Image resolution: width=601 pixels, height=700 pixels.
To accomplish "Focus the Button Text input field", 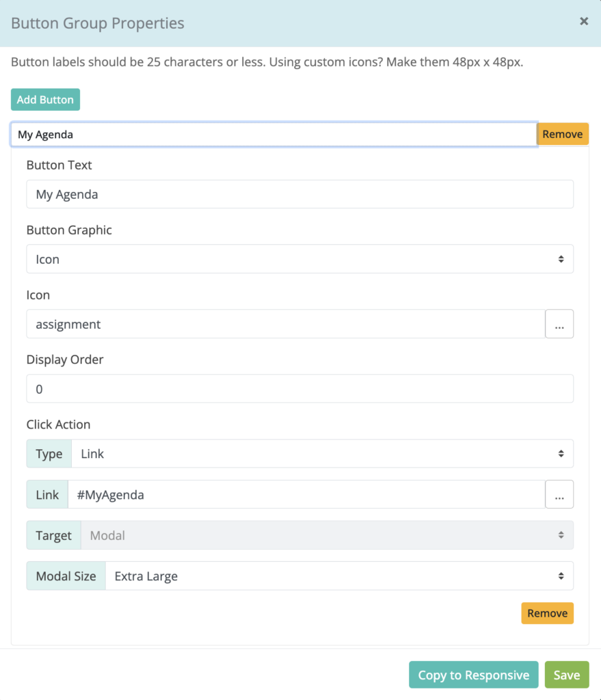I will 299,194.
